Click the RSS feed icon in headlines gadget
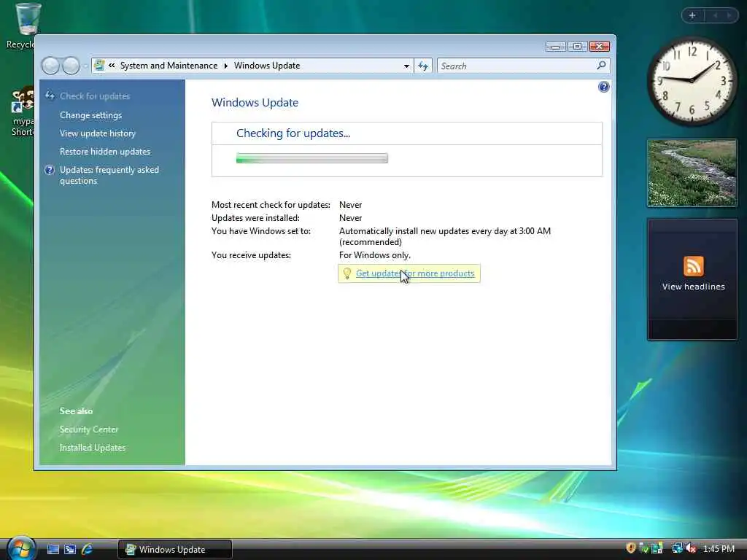This screenshot has height=560, width=747. tap(693, 266)
